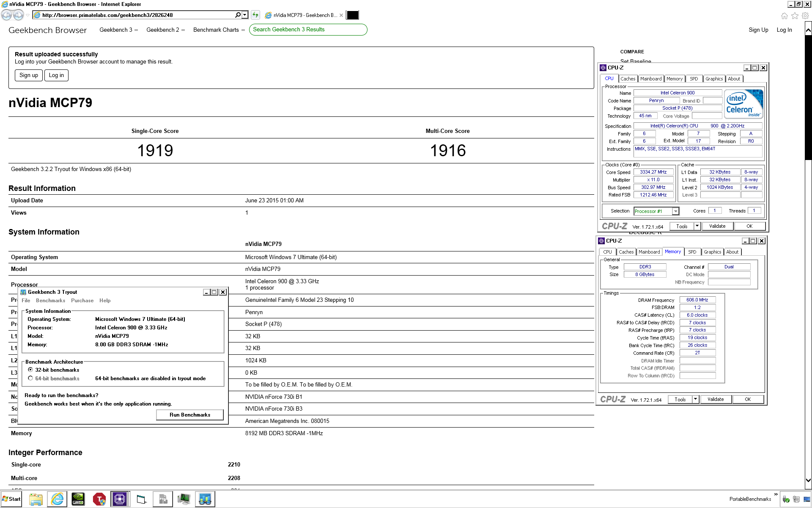Open Tools dropdown arrow in upper CPU-Z window

pos(697,226)
